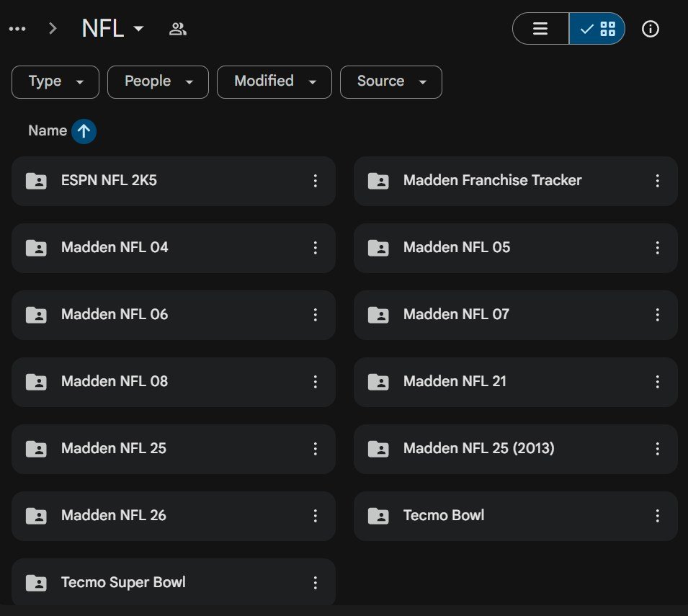688x616 pixels.
Task: Click the Madden NFL 21 folder icon
Action: [x=378, y=382]
